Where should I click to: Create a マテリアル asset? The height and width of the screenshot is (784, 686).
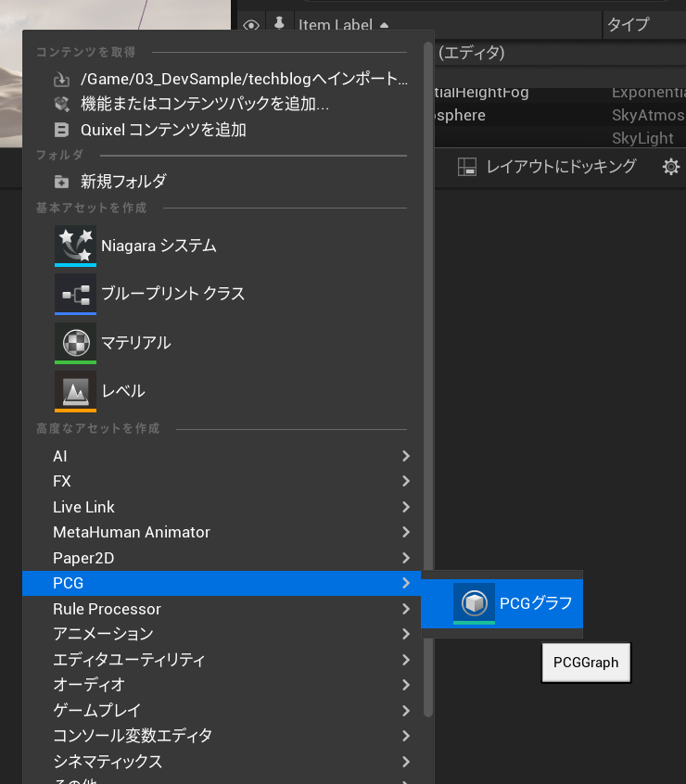(222, 343)
